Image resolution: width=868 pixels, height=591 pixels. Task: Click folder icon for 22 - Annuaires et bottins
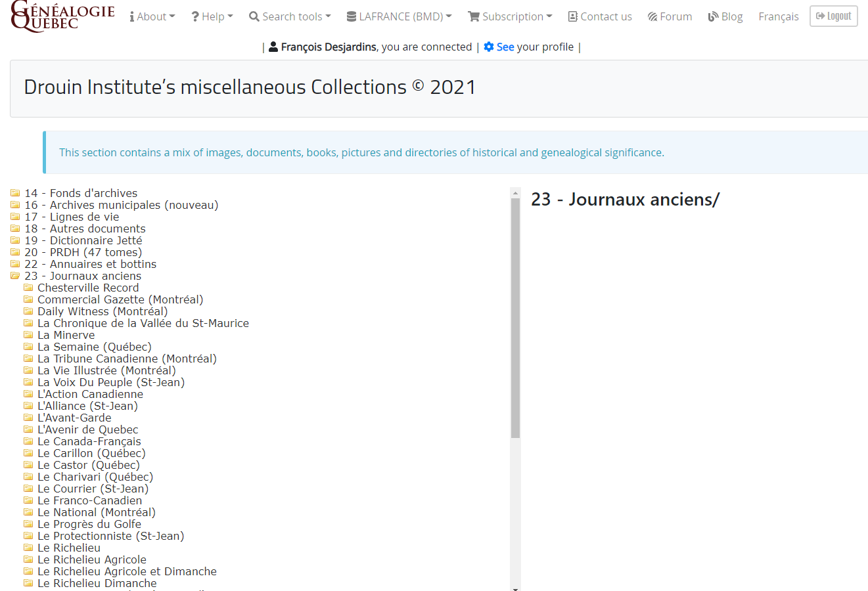click(15, 264)
